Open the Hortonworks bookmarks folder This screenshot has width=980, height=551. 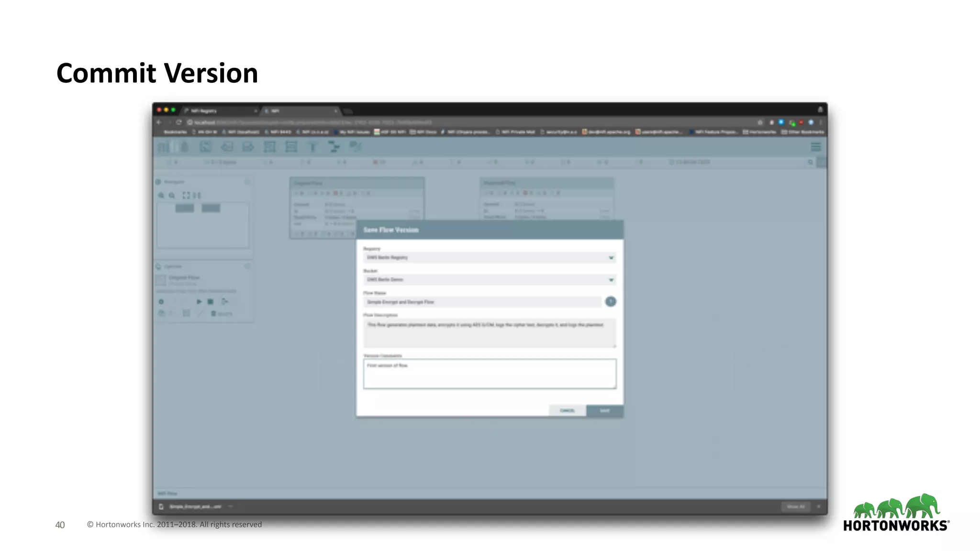[x=759, y=132]
